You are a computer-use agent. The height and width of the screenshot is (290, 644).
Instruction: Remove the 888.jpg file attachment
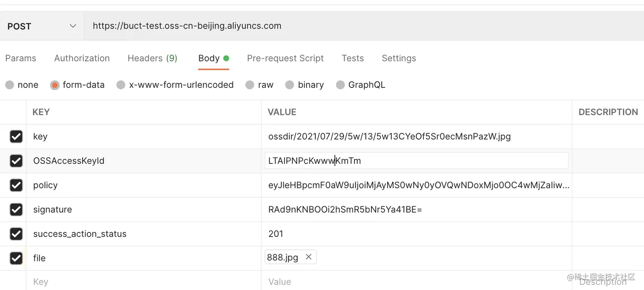pyautogui.click(x=309, y=257)
